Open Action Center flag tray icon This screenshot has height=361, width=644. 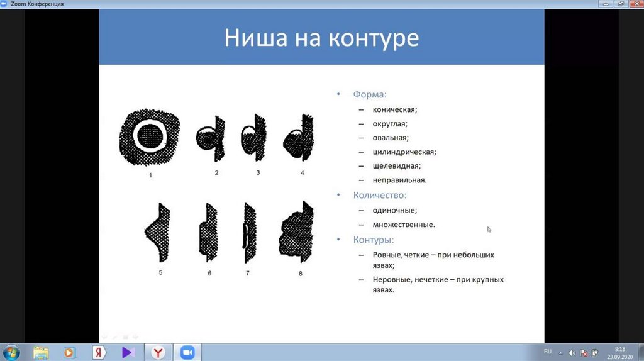(x=583, y=353)
